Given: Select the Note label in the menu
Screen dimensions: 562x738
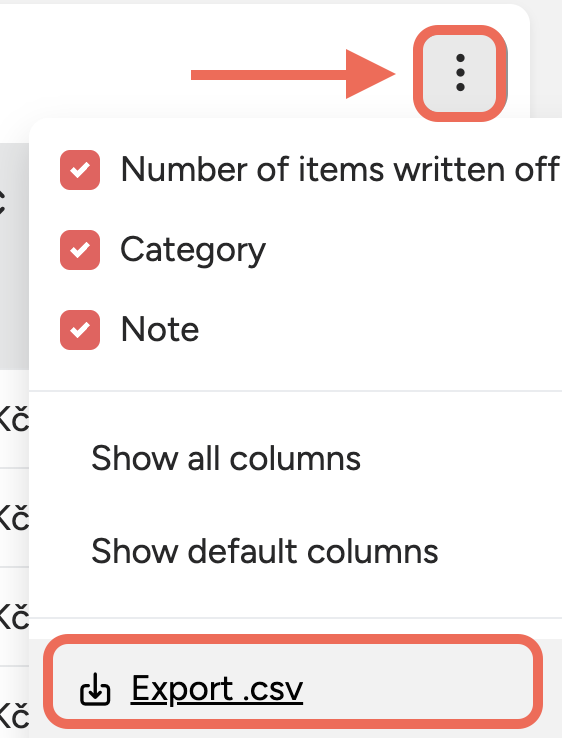Looking at the screenshot, I should tap(160, 329).
